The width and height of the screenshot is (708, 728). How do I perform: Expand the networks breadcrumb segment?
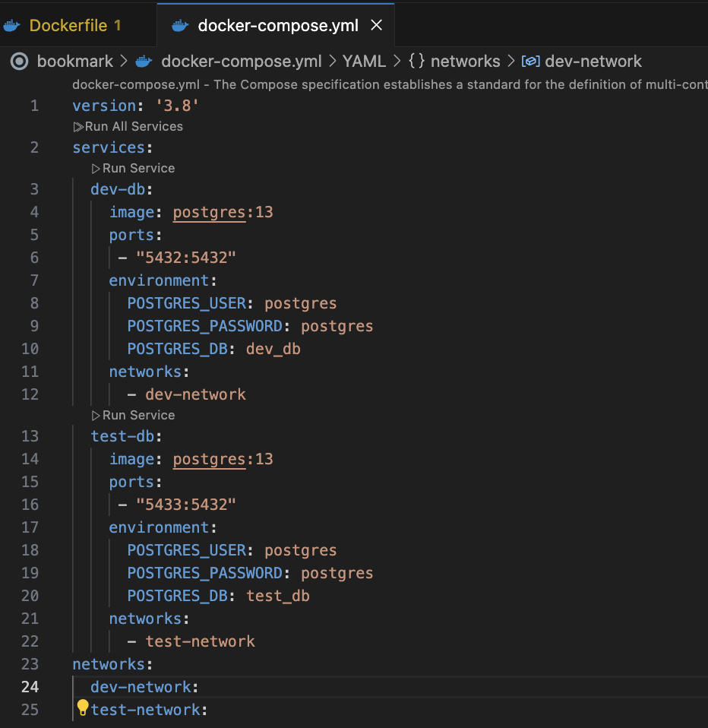(465, 62)
